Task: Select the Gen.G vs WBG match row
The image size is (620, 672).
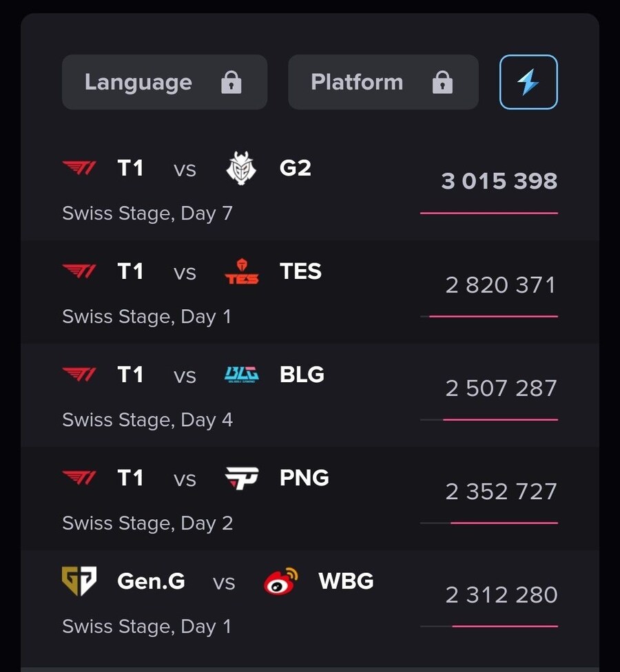Action: coord(310,602)
